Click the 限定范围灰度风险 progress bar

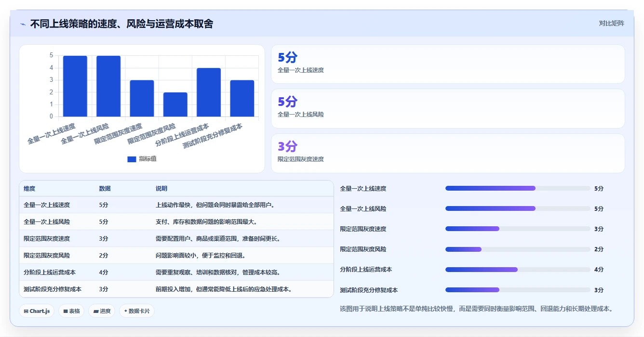[x=518, y=249]
